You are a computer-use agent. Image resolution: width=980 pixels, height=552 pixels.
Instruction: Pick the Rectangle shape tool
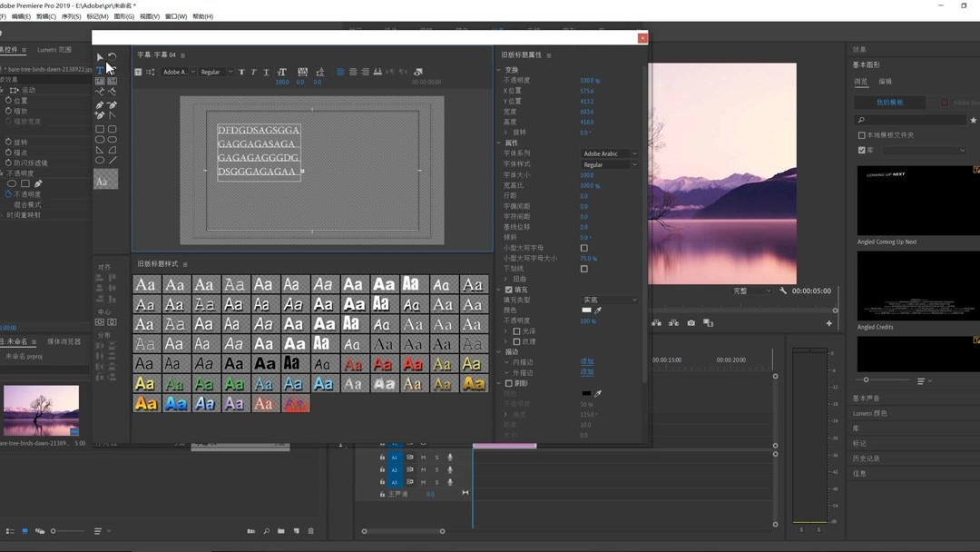pos(100,129)
